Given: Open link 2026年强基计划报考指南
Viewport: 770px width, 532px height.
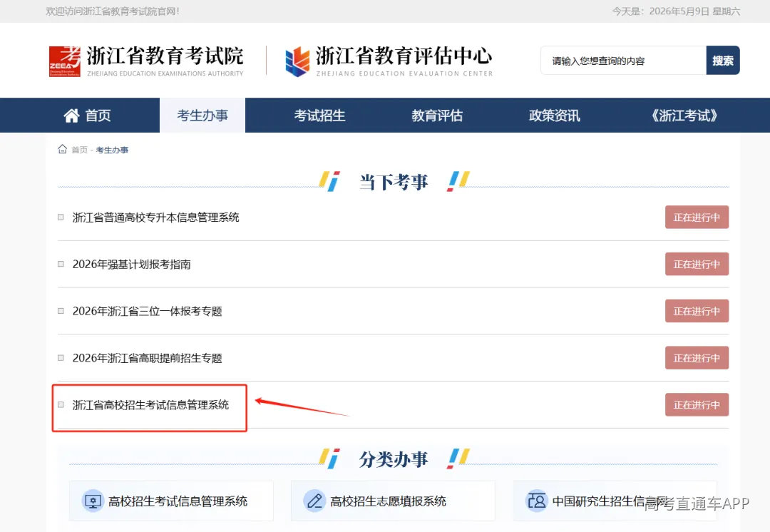Looking at the screenshot, I should [x=132, y=264].
